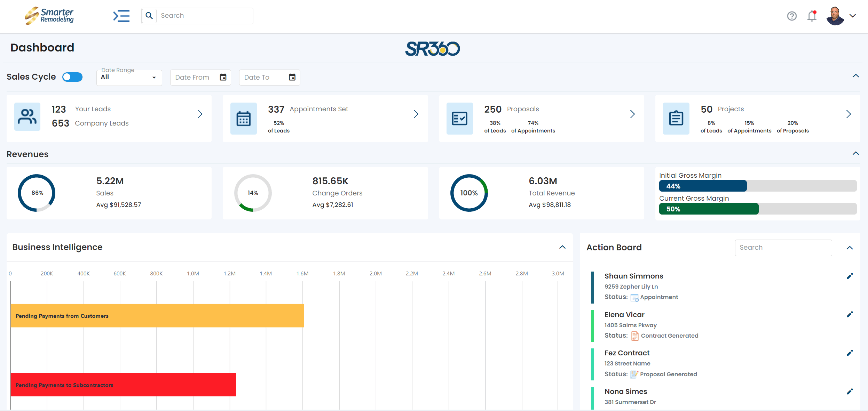The width and height of the screenshot is (868, 411).
Task: Open Proposals card arrow
Action: point(632,114)
